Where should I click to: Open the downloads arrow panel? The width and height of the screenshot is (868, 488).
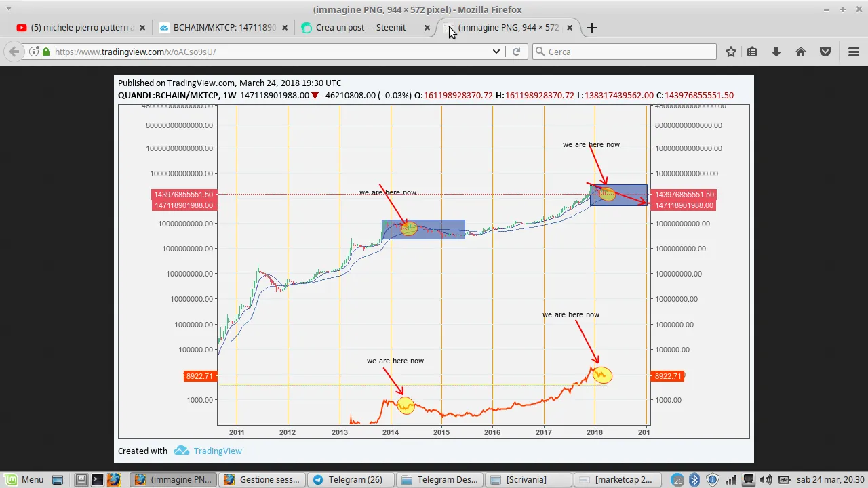tap(776, 52)
